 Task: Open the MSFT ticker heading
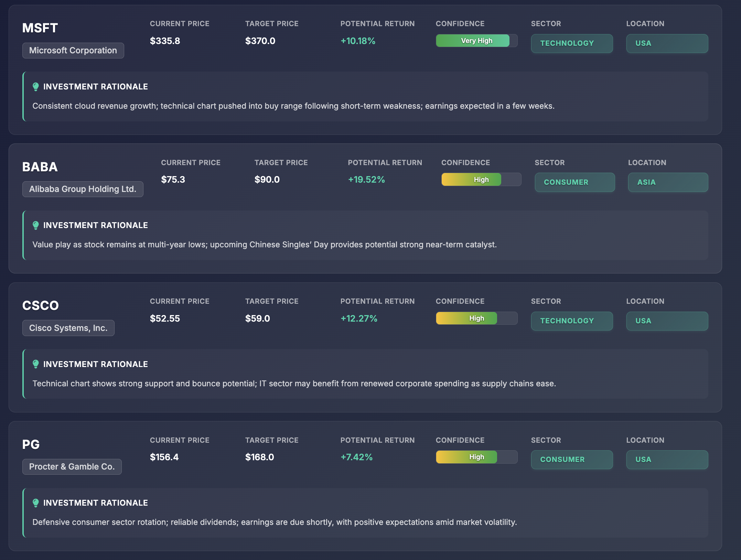(x=40, y=28)
